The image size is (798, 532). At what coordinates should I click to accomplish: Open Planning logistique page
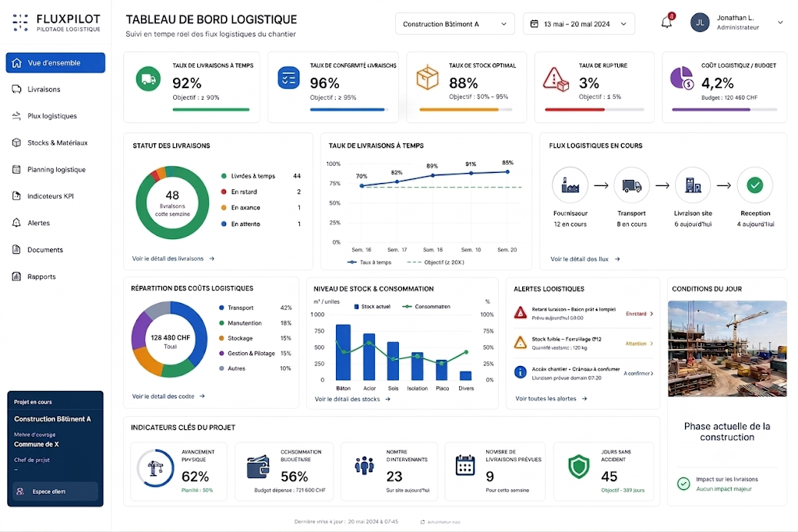pyautogui.click(x=55, y=169)
